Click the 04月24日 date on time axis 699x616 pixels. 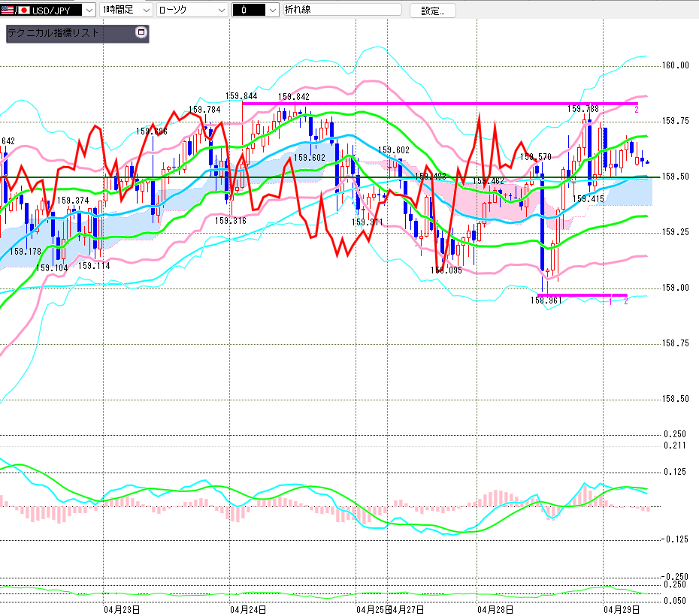(248, 609)
